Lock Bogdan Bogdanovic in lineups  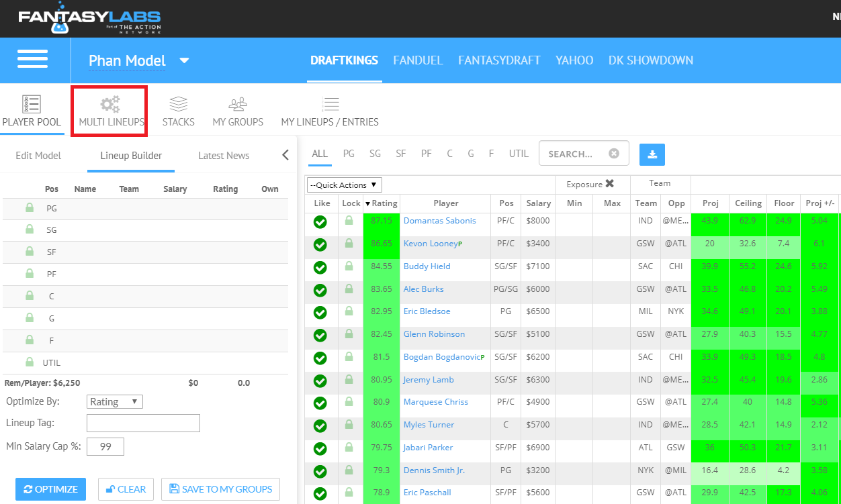pos(348,357)
